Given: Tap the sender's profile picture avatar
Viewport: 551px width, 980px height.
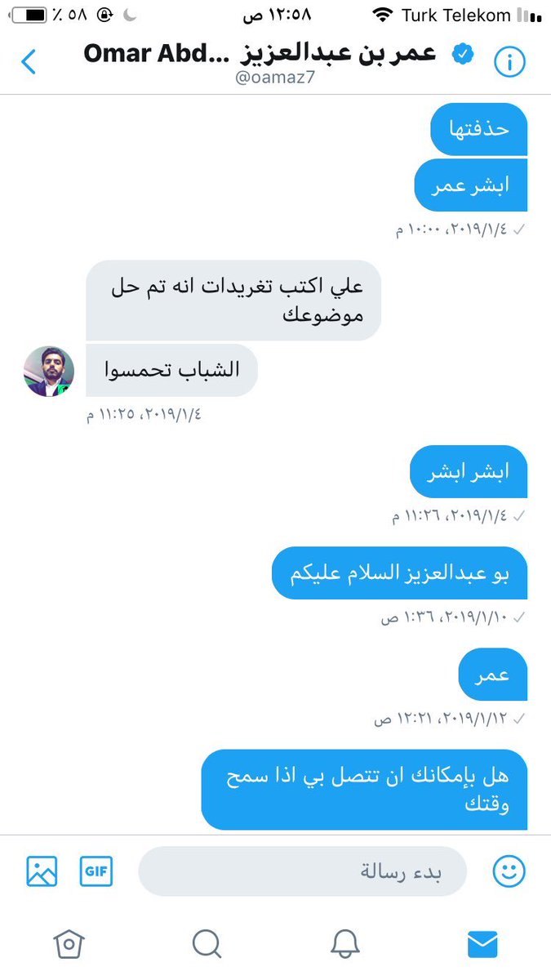Looking at the screenshot, I should (x=49, y=371).
